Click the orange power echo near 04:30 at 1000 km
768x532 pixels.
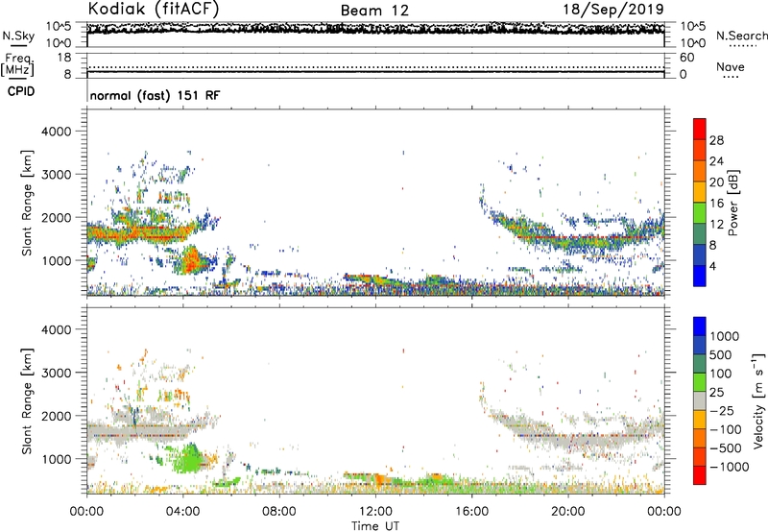pyautogui.click(x=192, y=261)
